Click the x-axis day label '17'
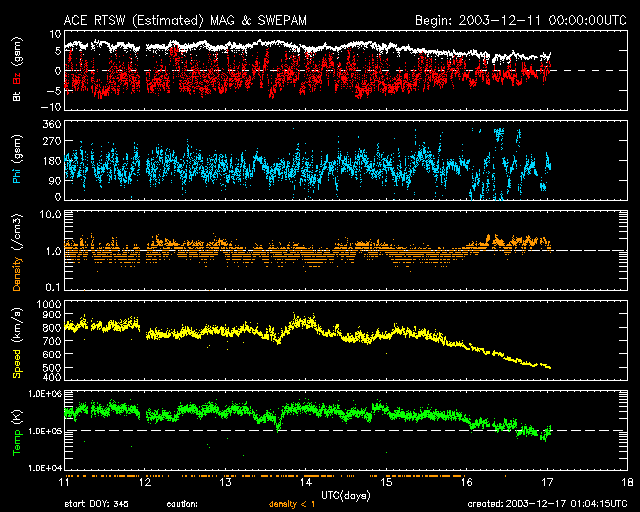 coord(547,482)
